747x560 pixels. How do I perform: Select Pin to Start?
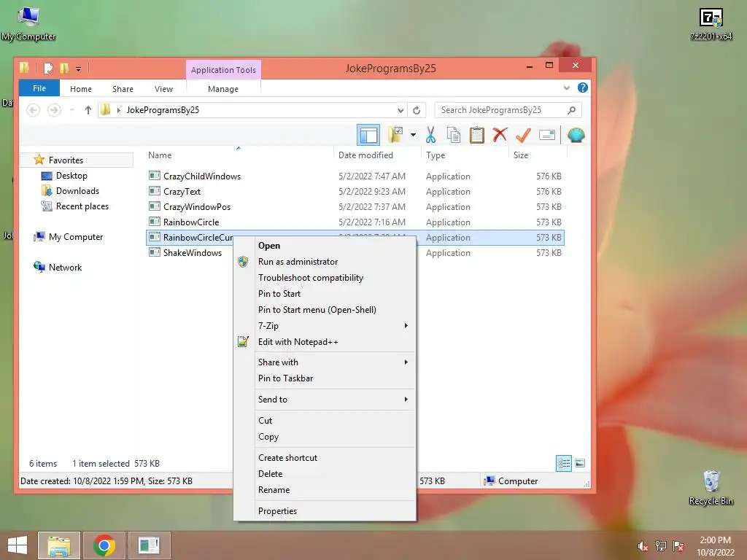tap(325, 294)
